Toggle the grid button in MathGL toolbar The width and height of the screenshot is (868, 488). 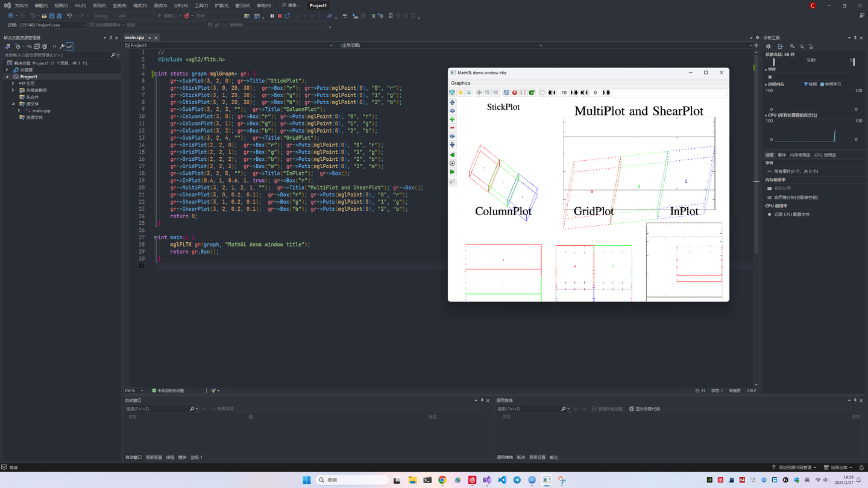coord(469,93)
